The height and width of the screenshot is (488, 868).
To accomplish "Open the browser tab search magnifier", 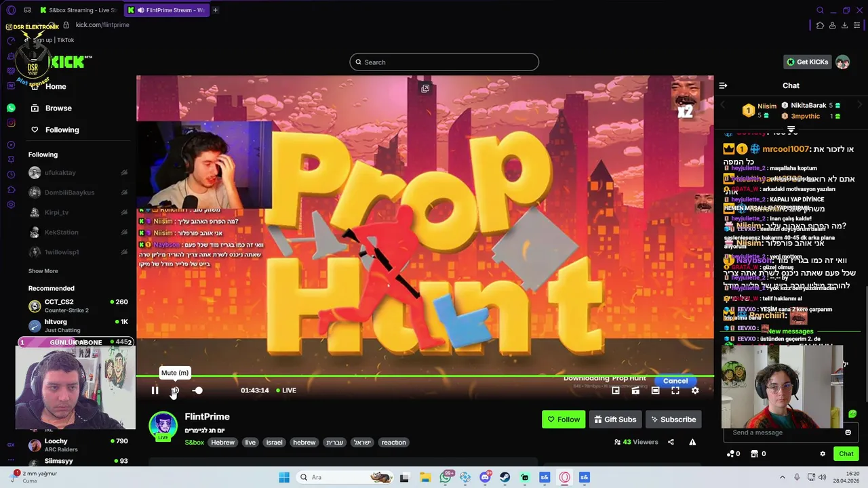I will tap(820, 10).
